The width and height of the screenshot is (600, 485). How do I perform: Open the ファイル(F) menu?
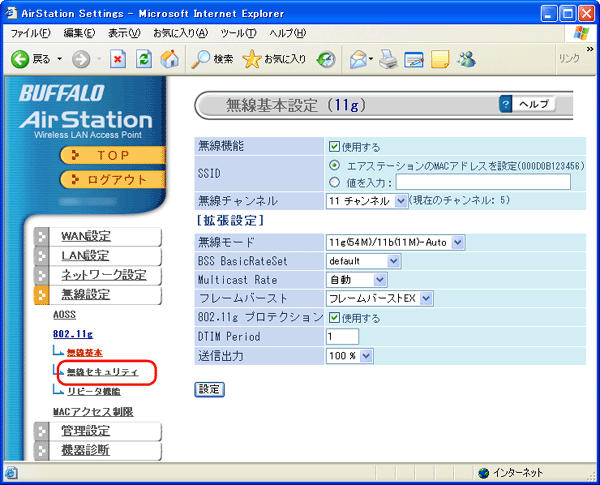click(x=31, y=33)
